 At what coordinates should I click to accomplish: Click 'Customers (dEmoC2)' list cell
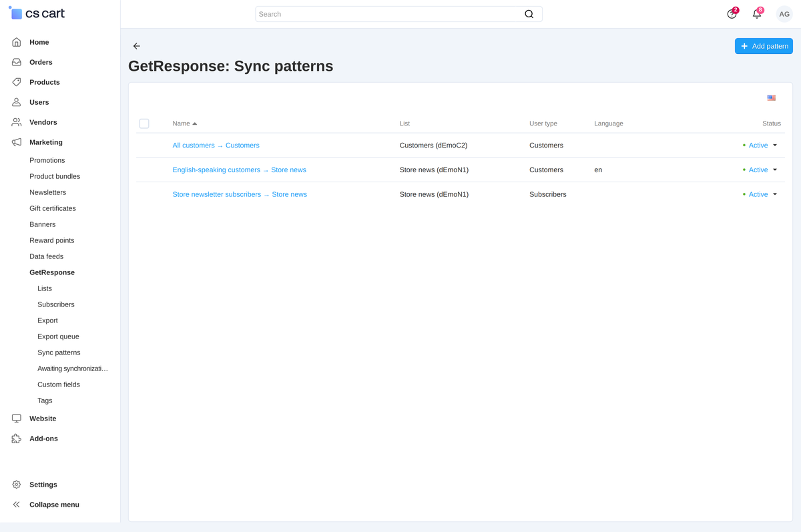433,146
